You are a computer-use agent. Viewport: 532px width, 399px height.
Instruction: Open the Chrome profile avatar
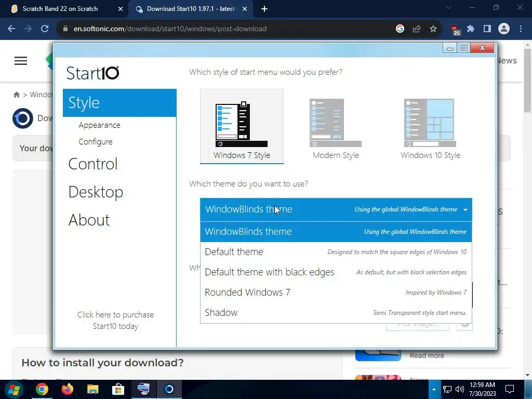click(x=504, y=29)
